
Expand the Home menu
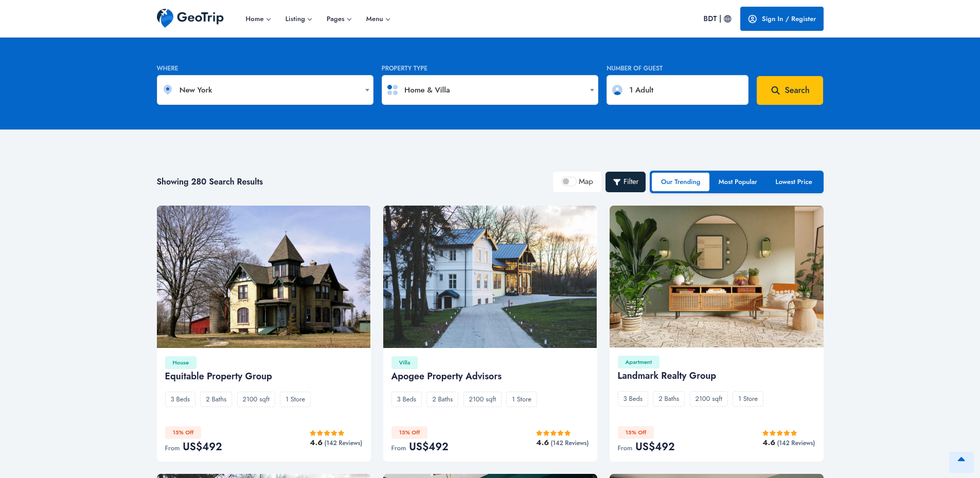point(258,19)
